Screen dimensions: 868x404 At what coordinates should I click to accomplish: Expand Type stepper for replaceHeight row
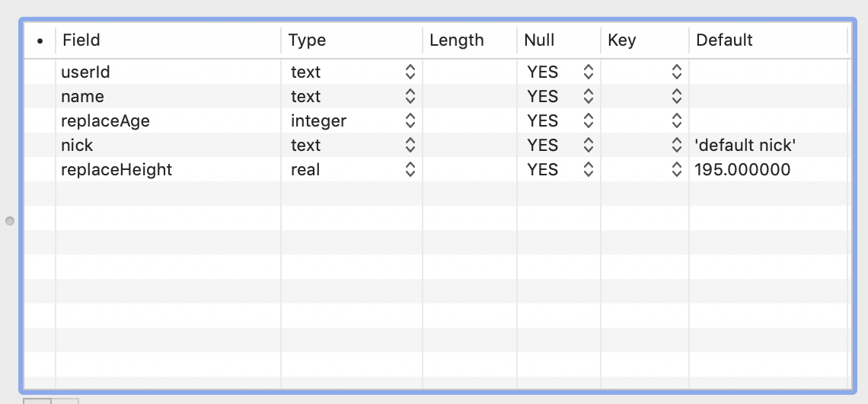(x=410, y=170)
